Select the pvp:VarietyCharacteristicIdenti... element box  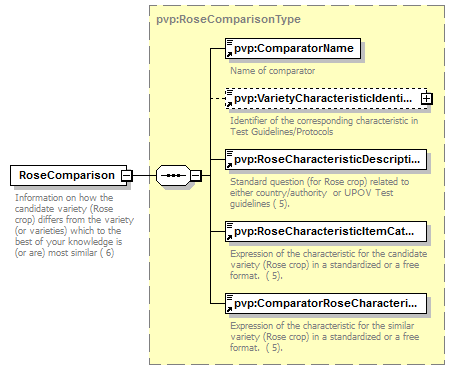point(326,99)
